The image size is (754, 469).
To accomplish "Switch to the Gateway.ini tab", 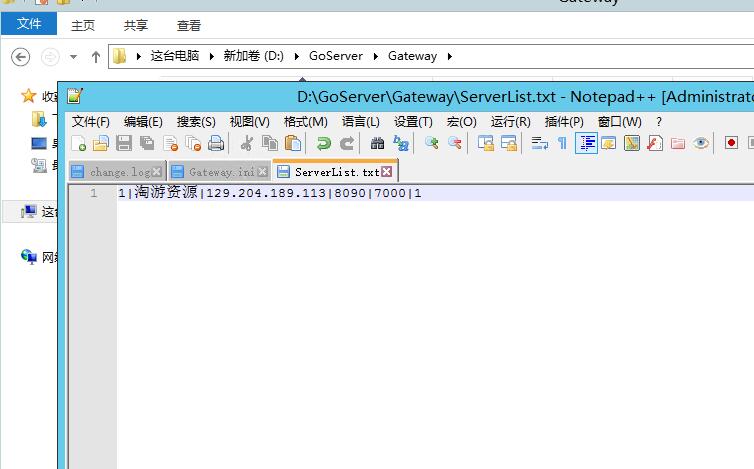I will point(212,172).
